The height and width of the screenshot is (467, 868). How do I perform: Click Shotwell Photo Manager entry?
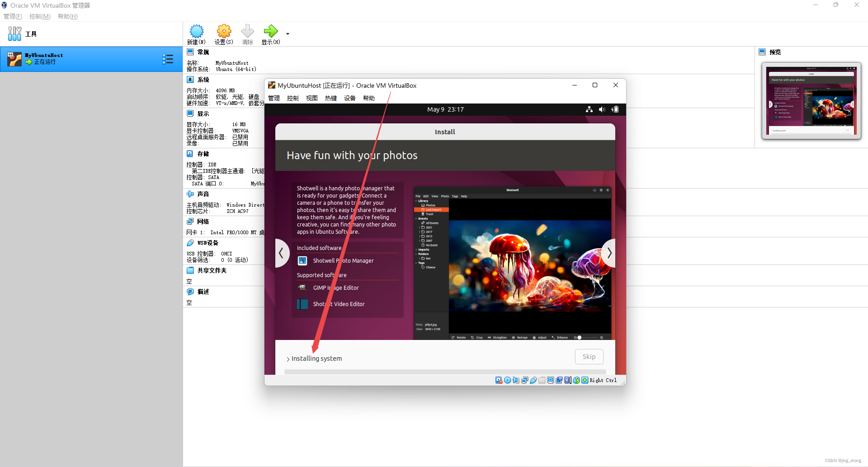(343, 261)
